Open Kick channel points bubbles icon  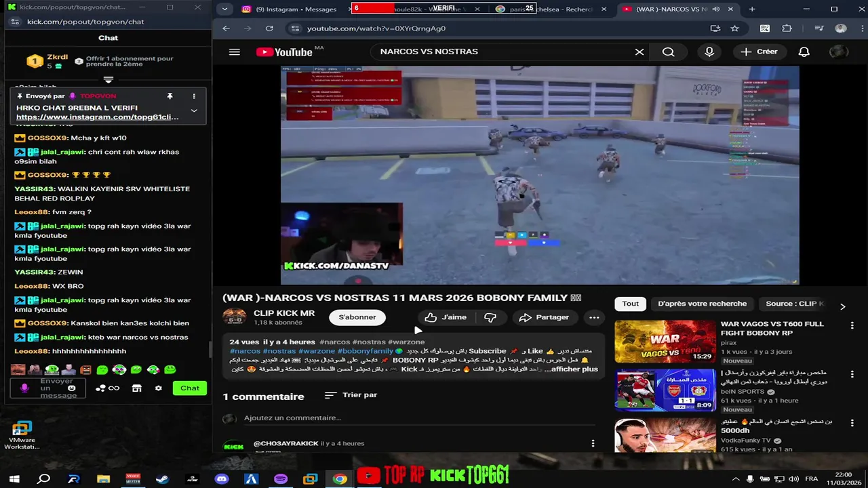coord(107,388)
